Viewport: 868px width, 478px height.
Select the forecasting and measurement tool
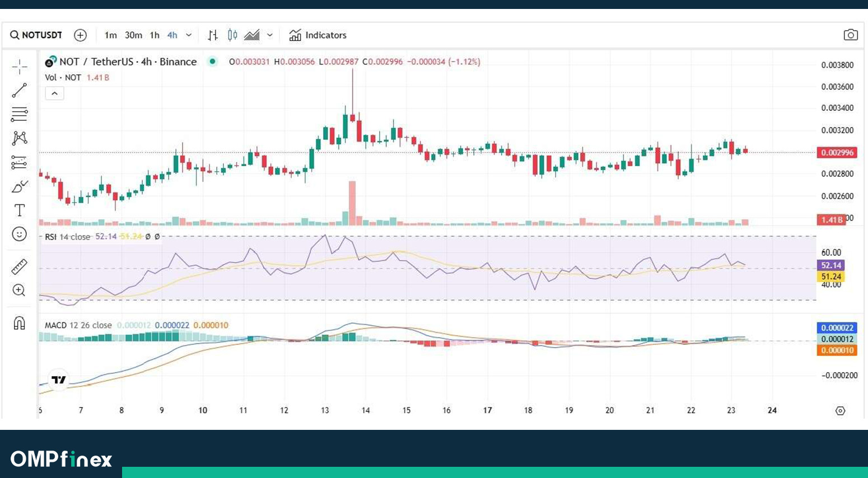20,162
